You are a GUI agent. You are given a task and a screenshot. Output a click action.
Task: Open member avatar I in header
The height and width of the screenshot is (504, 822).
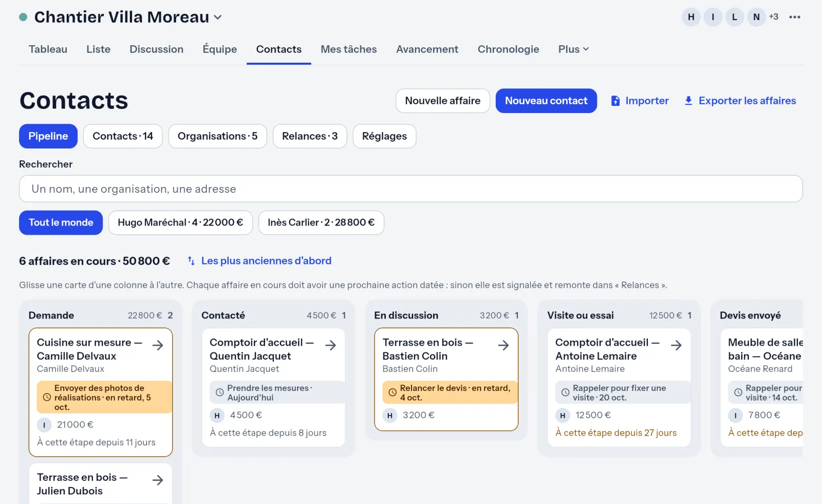[713, 17]
